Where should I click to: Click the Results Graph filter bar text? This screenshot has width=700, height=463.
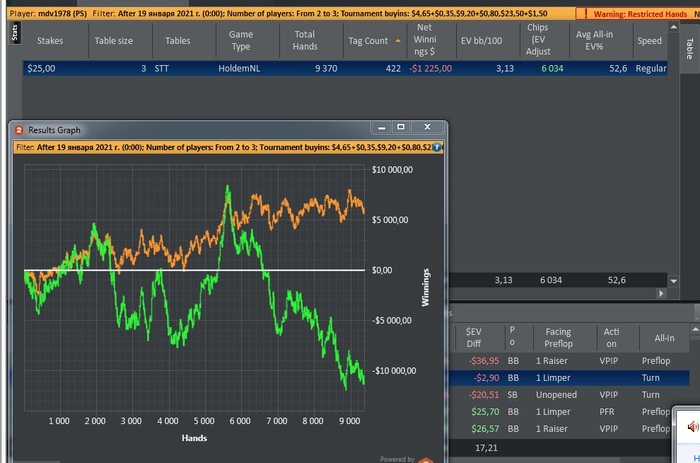(x=223, y=147)
